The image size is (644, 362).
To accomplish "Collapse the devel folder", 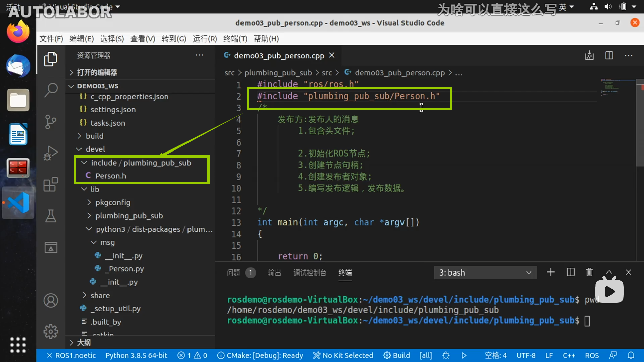I will pyautogui.click(x=95, y=149).
